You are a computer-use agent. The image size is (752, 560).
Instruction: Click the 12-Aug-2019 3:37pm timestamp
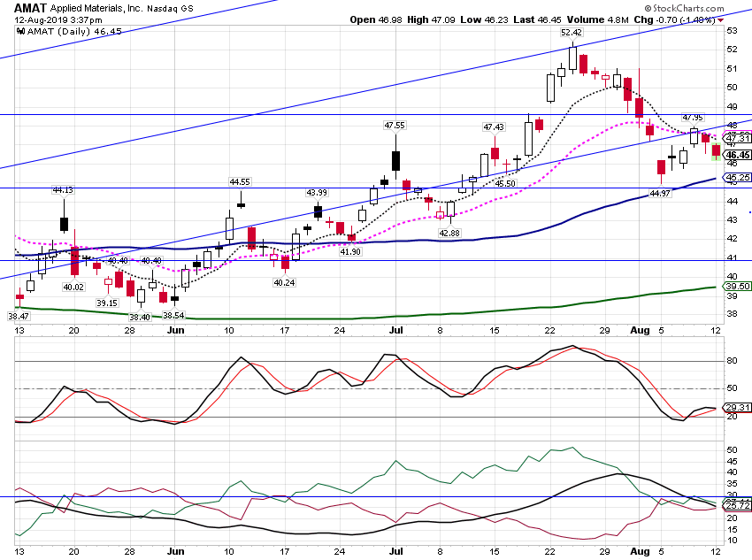(58, 20)
